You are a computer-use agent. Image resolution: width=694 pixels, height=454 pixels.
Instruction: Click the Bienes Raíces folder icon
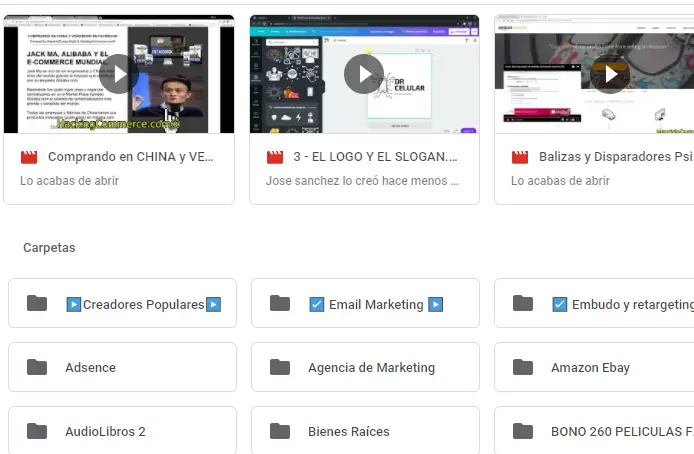[x=280, y=431]
